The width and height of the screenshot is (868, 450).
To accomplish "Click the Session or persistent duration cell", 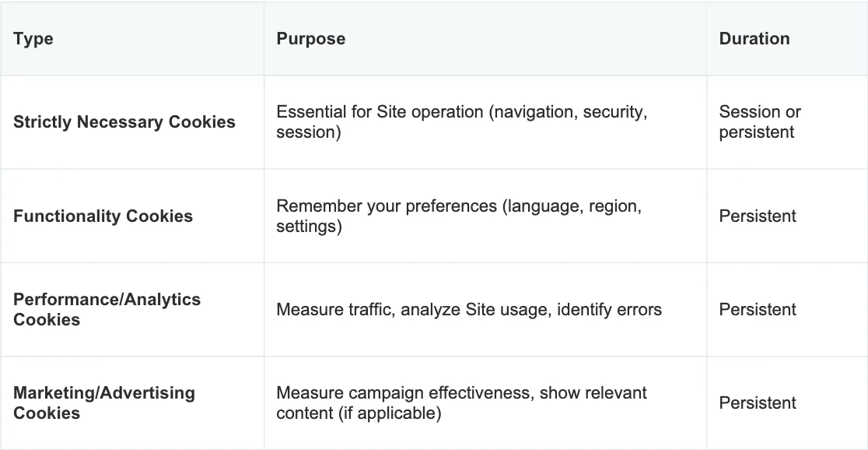I will 759,122.
